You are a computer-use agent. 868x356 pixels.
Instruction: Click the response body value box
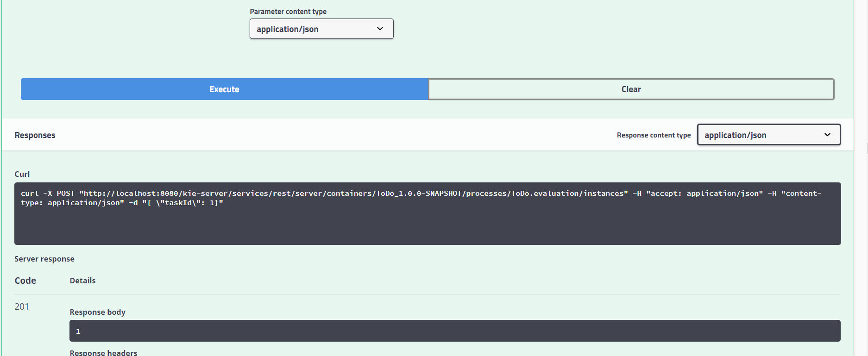click(x=455, y=331)
